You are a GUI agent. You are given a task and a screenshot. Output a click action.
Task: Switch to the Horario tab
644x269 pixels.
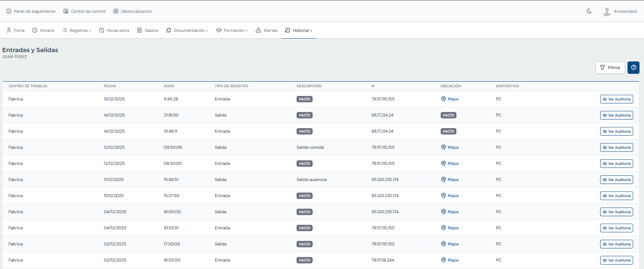(x=43, y=30)
